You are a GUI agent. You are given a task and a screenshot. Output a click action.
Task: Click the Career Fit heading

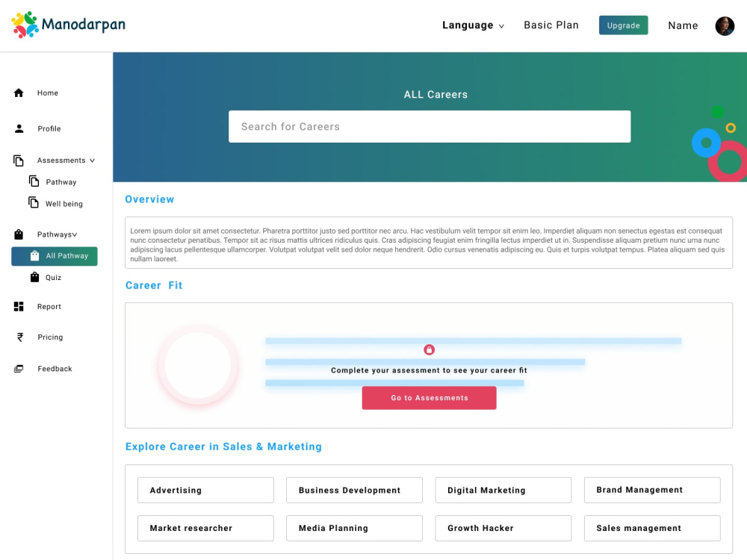click(x=154, y=285)
